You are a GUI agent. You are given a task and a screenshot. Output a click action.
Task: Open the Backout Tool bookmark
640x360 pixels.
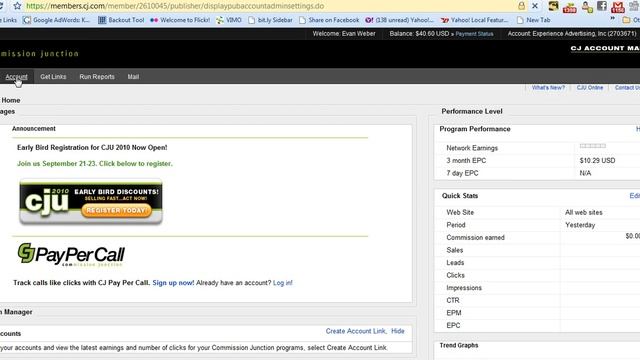coord(121,20)
